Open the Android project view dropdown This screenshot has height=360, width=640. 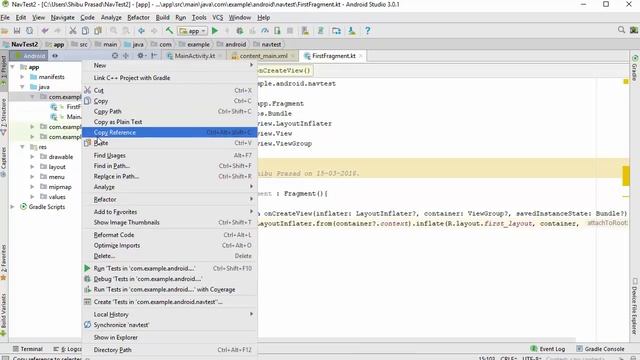(x=31, y=56)
